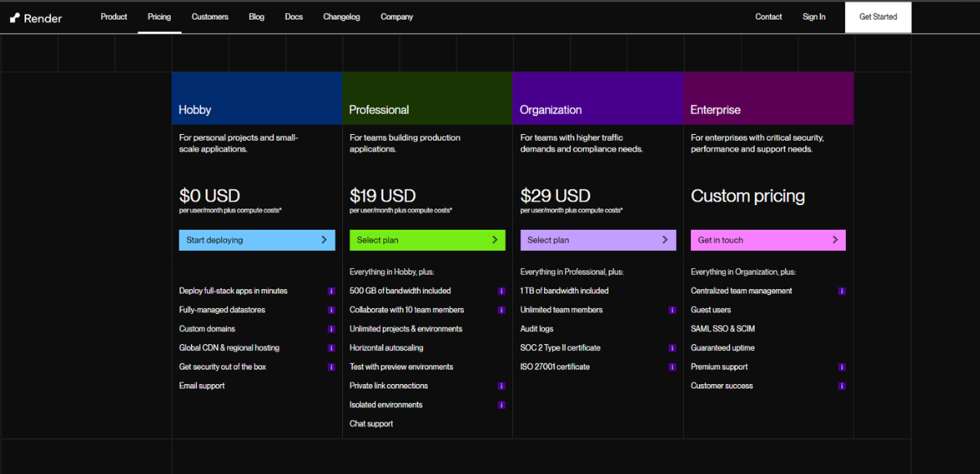Show info for SOC 2 Type II certificate
The height and width of the screenshot is (474, 980).
(672, 348)
